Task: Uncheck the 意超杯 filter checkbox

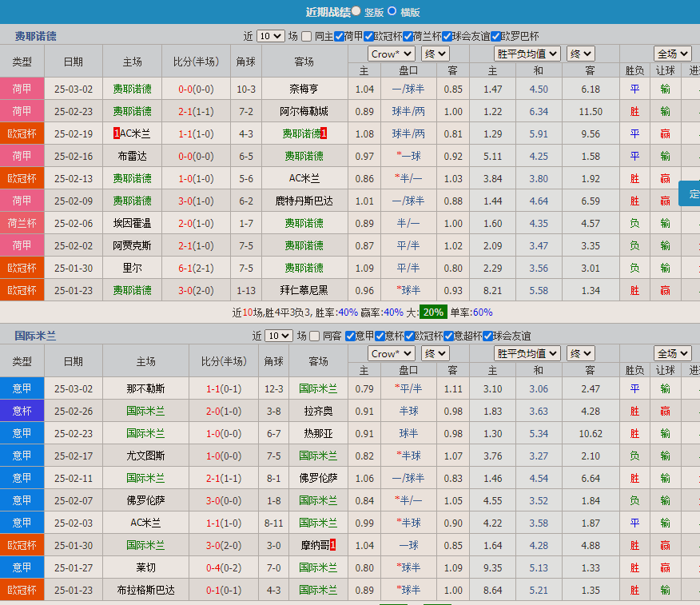Action: point(447,336)
